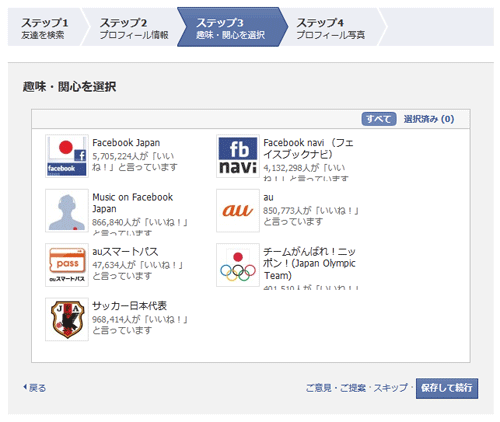Click the Facebook navi（フェイスブックナビ）title
The height and width of the screenshot is (422, 500).
(x=308, y=148)
